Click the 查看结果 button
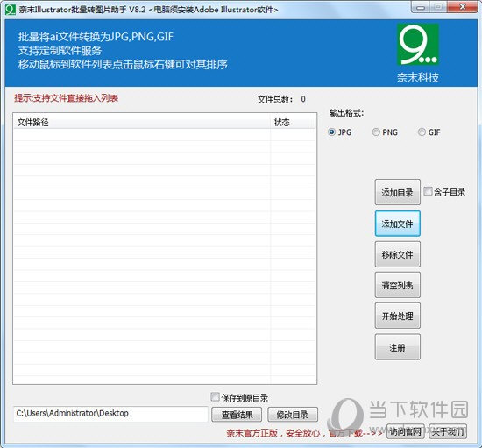This screenshot has height=448, width=482. tap(237, 415)
